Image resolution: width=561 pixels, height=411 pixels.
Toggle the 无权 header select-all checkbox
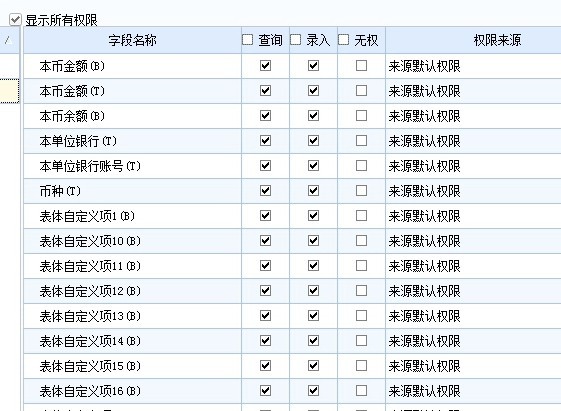[x=343, y=40]
